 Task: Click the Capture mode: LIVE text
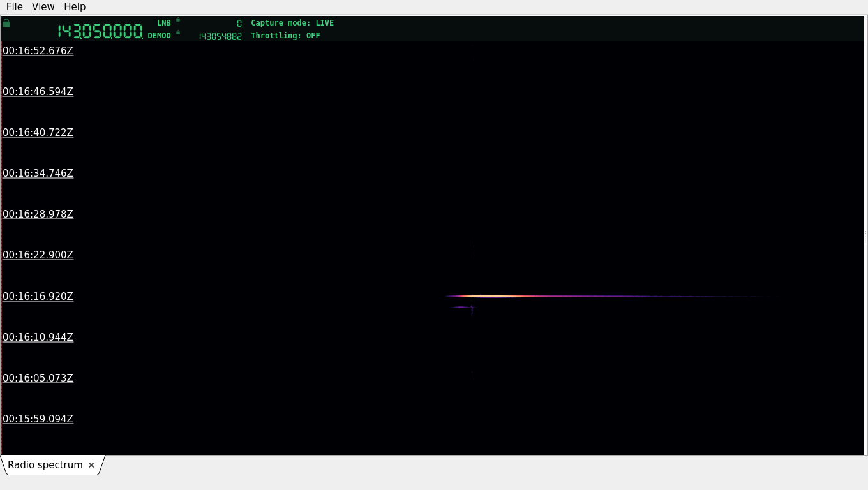click(x=292, y=23)
